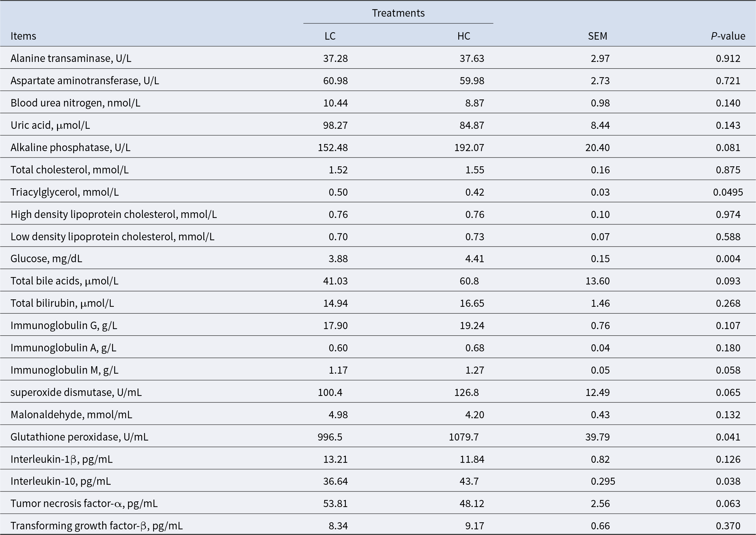Viewport: 756px width, 535px height.
Task: Select the Tumor necrosis factor-α row label
Action: [84, 504]
